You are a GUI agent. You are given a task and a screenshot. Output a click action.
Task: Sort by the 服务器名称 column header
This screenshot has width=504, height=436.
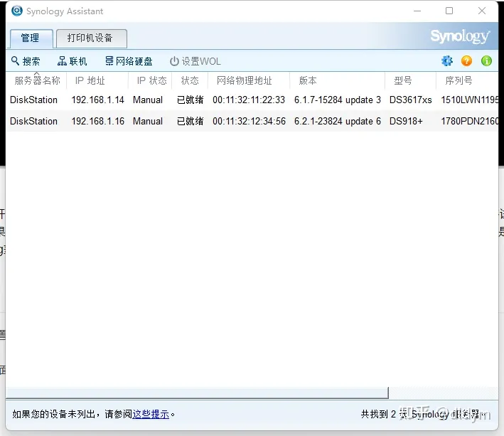coord(37,80)
